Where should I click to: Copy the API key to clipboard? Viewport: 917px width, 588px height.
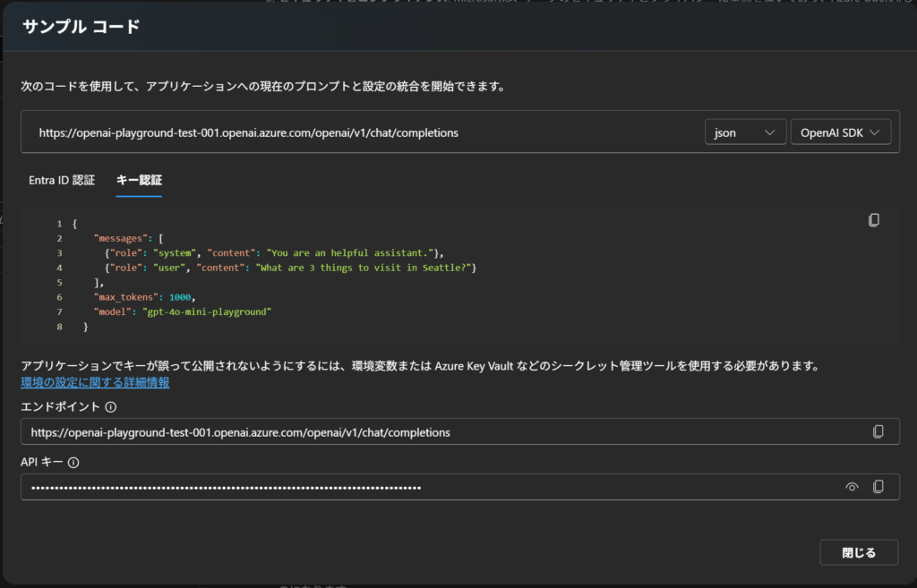[x=878, y=487]
